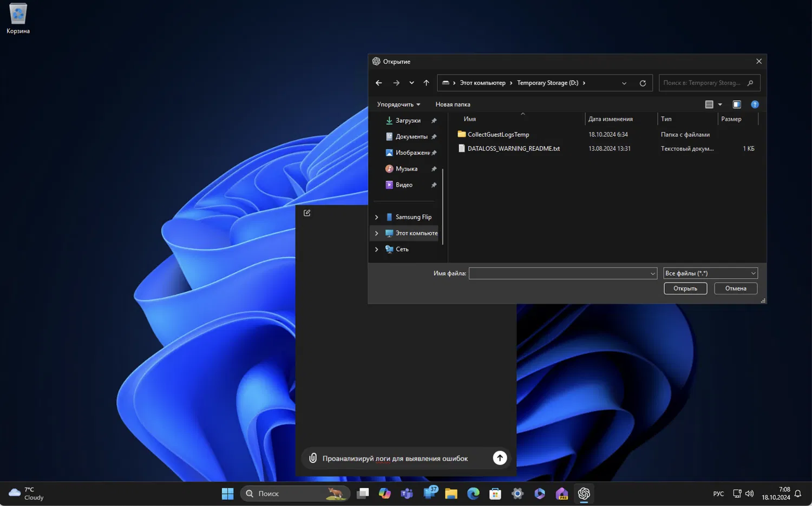The width and height of the screenshot is (812, 506).
Task: Click the refresh icon in address bar
Action: point(643,83)
